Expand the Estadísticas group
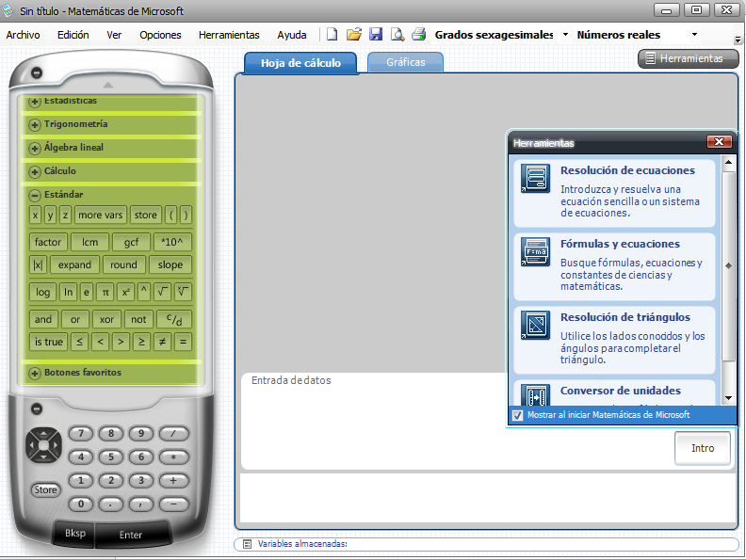This screenshot has height=560, width=746. click(34, 102)
